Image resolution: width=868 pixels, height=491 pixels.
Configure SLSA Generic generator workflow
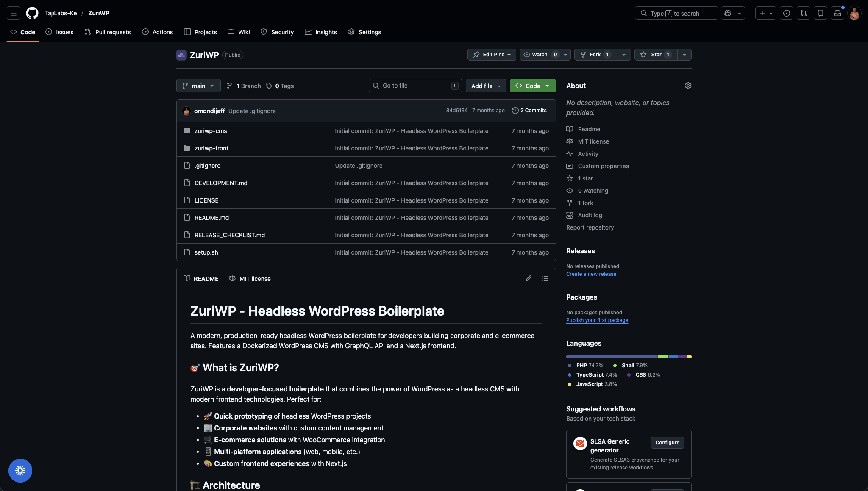click(667, 443)
